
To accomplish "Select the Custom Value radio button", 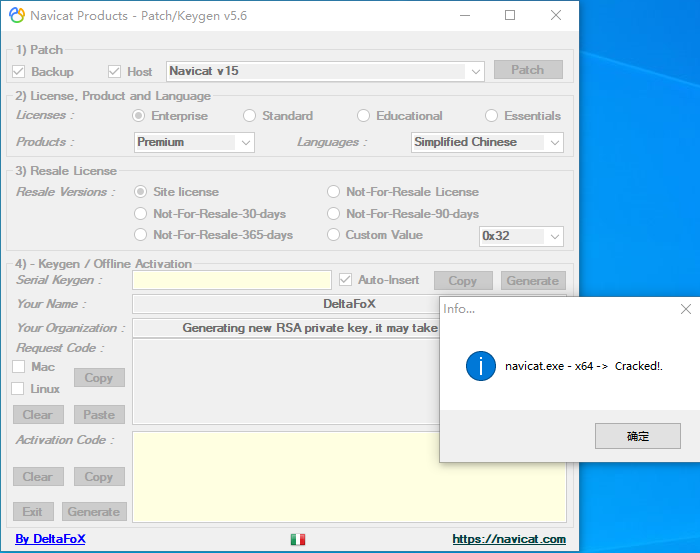I will click(x=333, y=234).
